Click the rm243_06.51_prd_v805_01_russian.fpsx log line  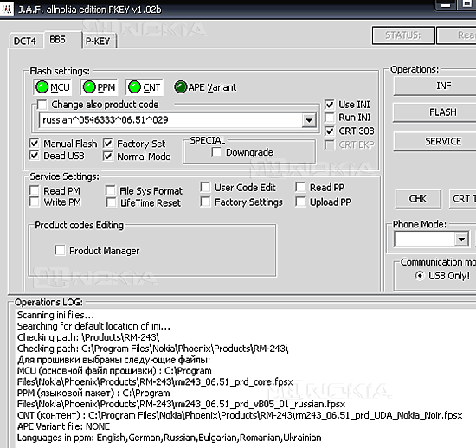click(x=181, y=404)
